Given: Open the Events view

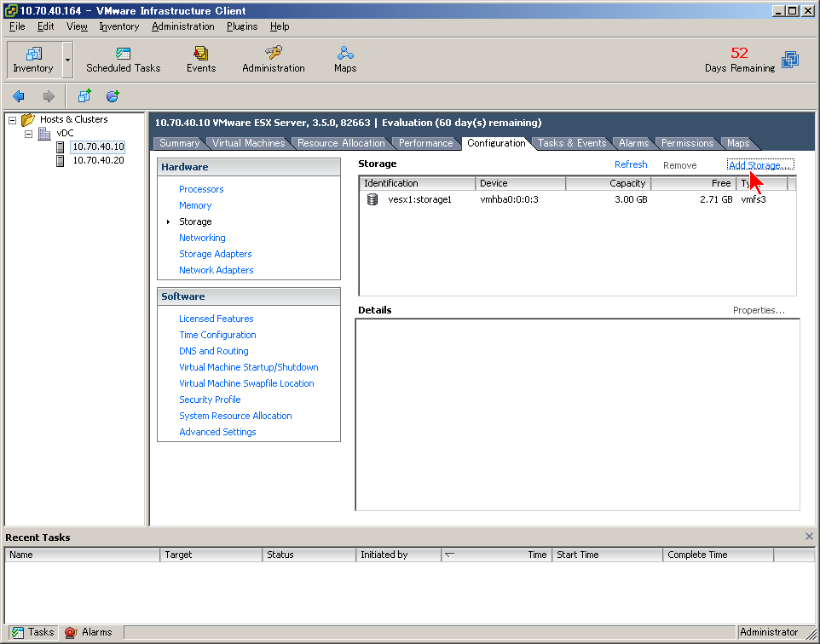Looking at the screenshot, I should pos(201,60).
